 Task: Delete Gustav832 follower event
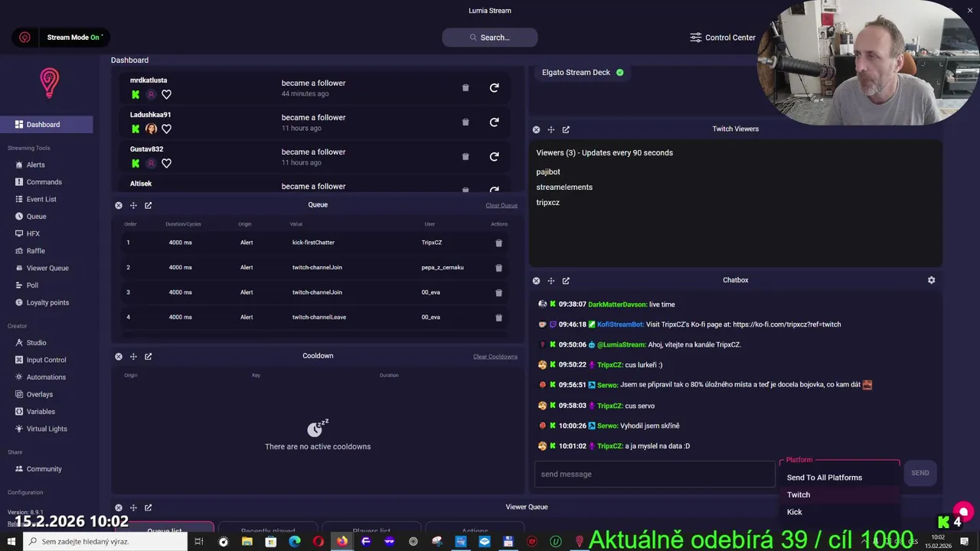coord(465,157)
